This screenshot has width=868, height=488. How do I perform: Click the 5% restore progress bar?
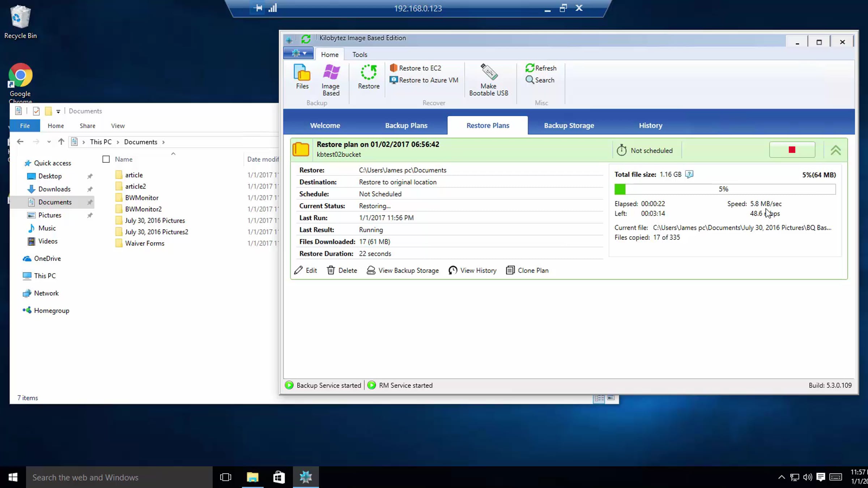pyautogui.click(x=725, y=189)
